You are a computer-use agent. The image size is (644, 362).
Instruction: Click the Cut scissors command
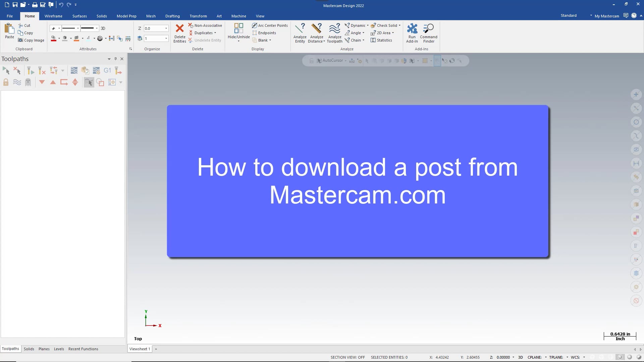tap(24, 25)
